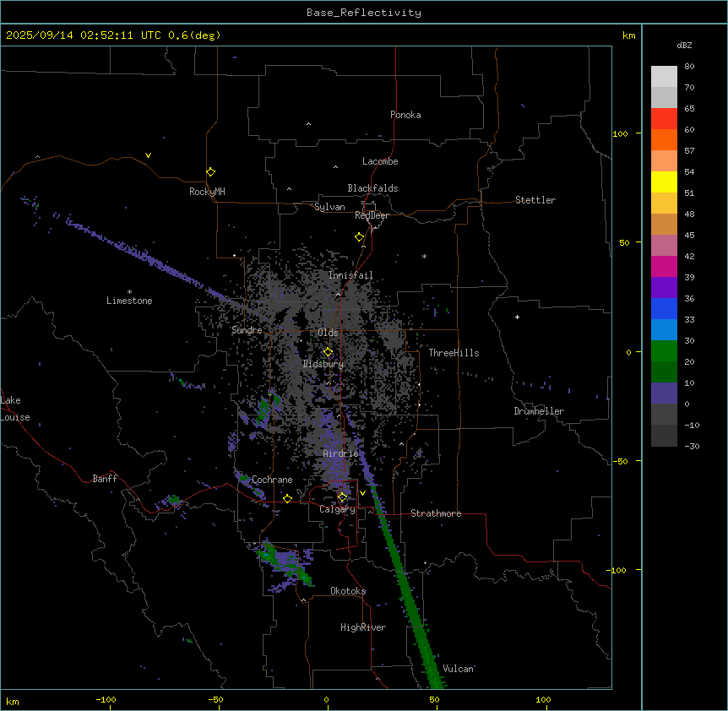
Task: Click the RockyMH label
Action: (207, 192)
